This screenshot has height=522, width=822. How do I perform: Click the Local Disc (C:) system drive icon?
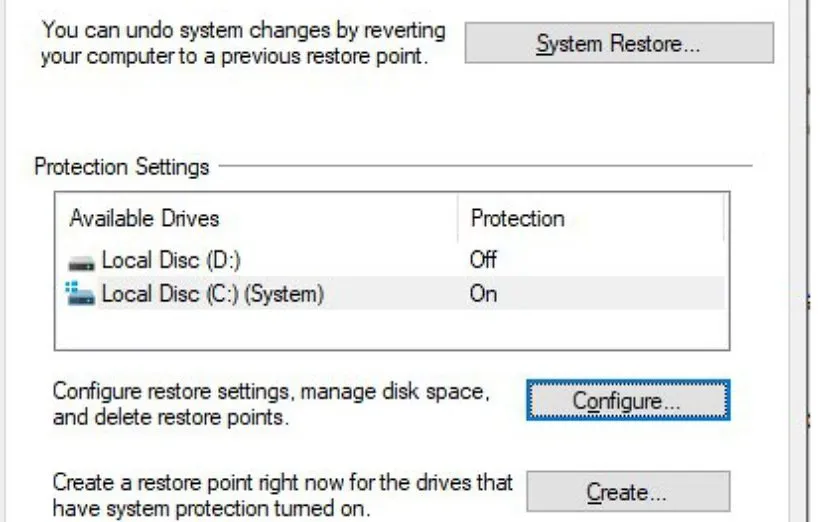82,294
